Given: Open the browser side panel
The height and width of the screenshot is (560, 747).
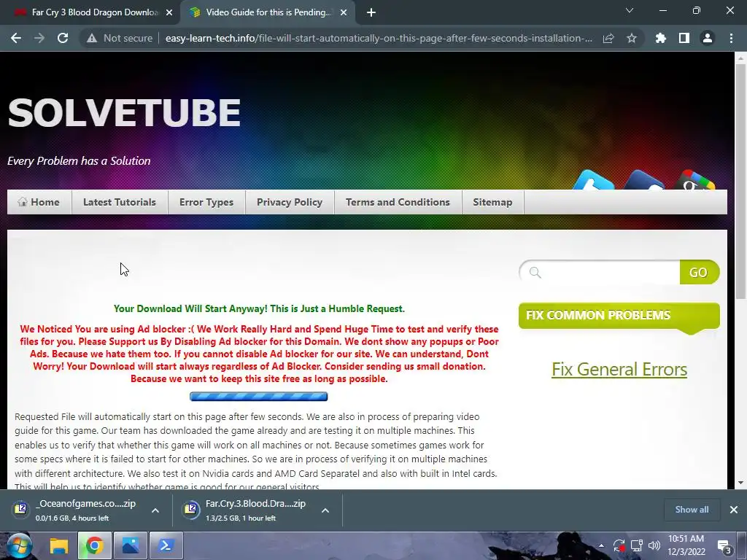Looking at the screenshot, I should [x=684, y=38].
